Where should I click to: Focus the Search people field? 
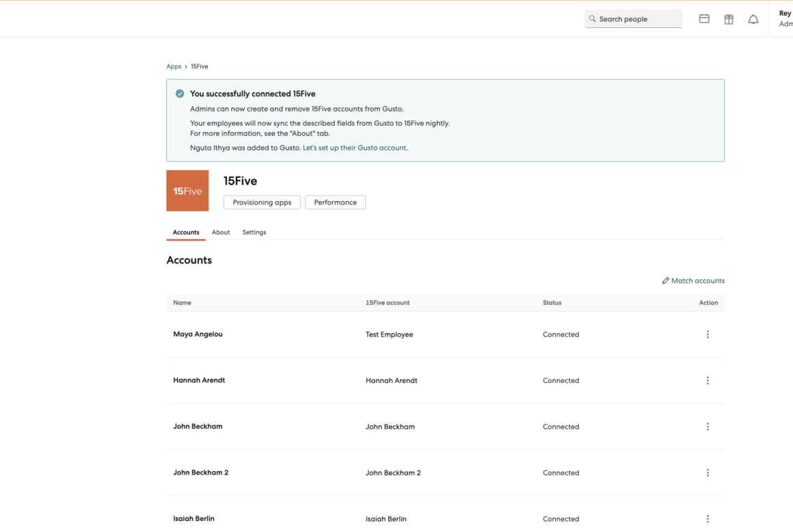click(x=633, y=18)
